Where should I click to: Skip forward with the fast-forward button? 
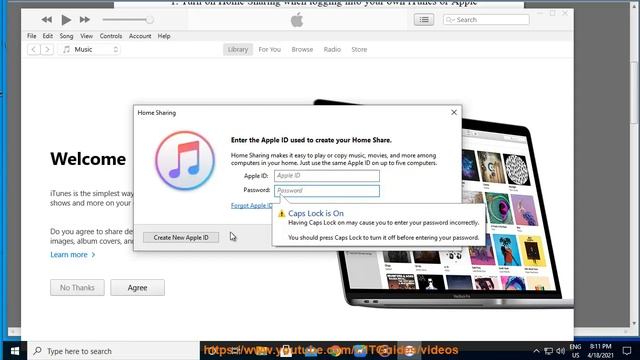[85, 20]
